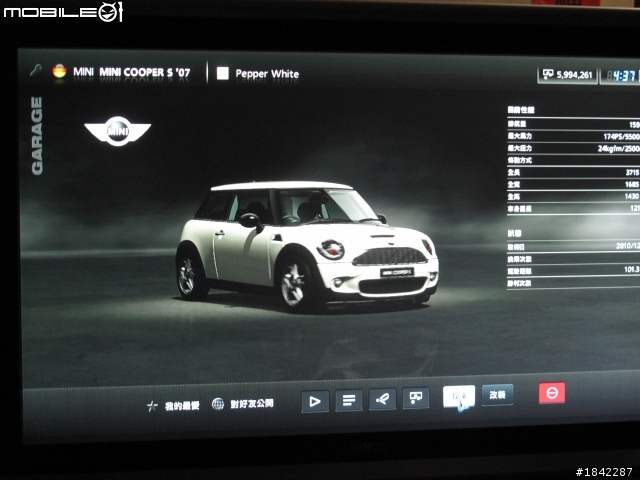Click the 24kgfm/2500 max torque value
The image size is (640, 480).
pos(618,149)
